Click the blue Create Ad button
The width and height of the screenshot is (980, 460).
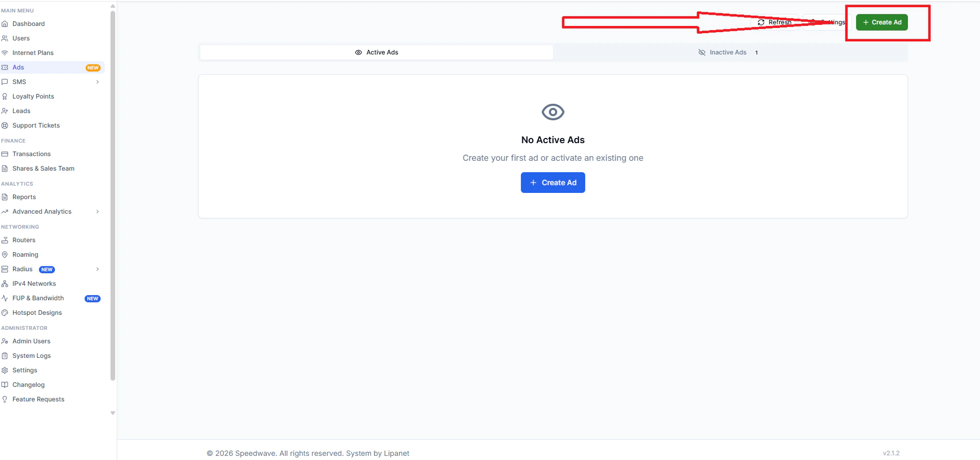pyautogui.click(x=553, y=183)
